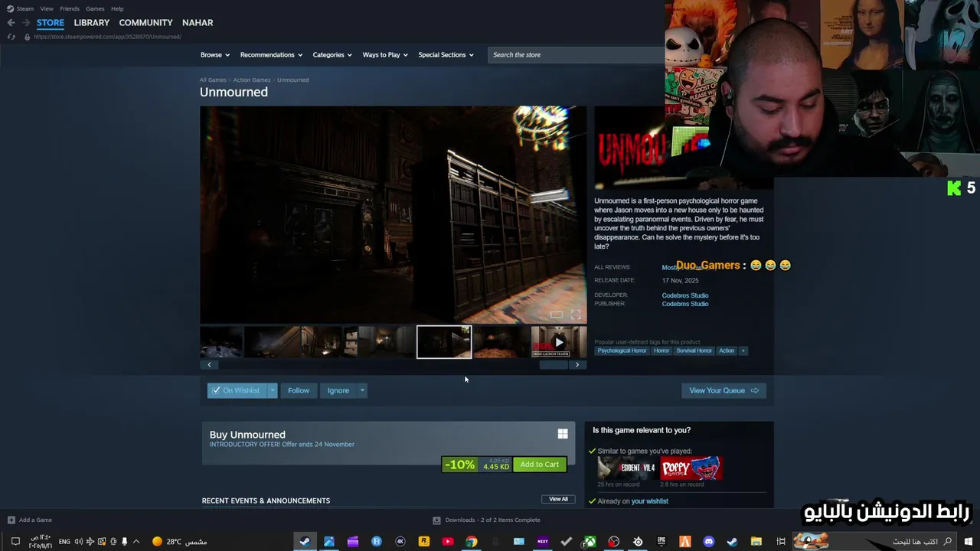Open the Codebros Studio publisher link
The image size is (980, 551).
click(x=685, y=304)
